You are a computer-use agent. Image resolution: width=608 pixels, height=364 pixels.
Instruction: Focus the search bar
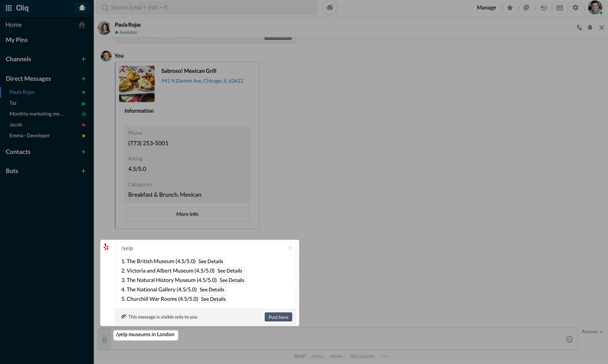tap(207, 8)
